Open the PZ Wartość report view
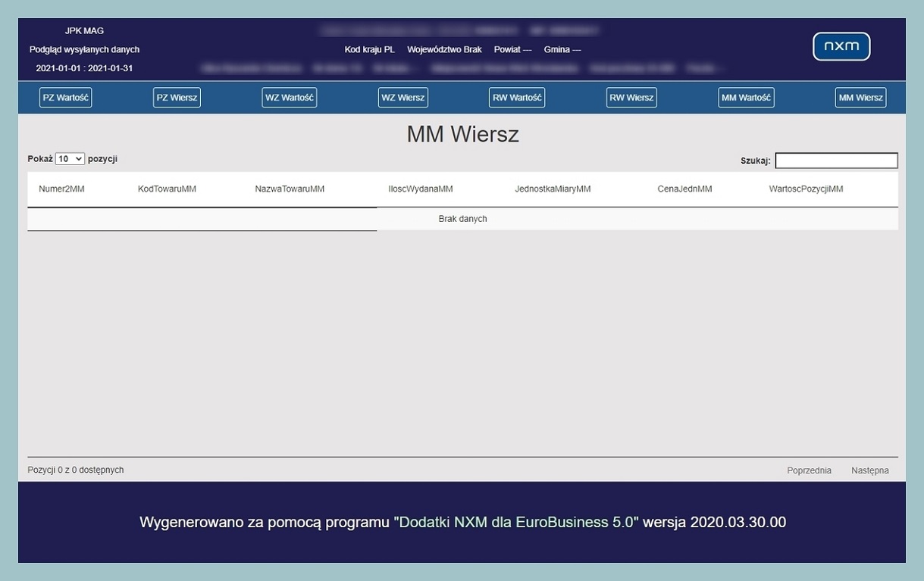Screen dimensions: 924x581 [x=65, y=97]
